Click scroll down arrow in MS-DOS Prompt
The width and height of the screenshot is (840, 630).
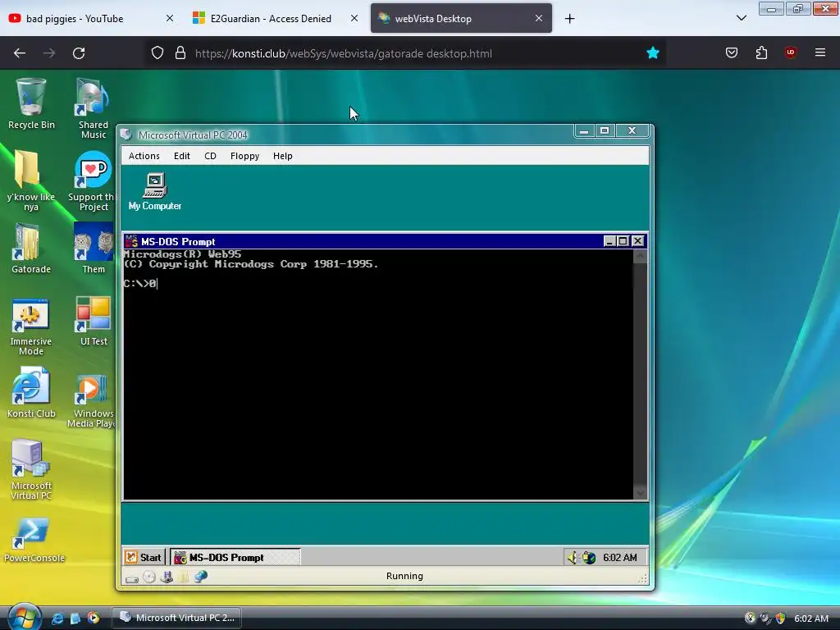point(640,493)
